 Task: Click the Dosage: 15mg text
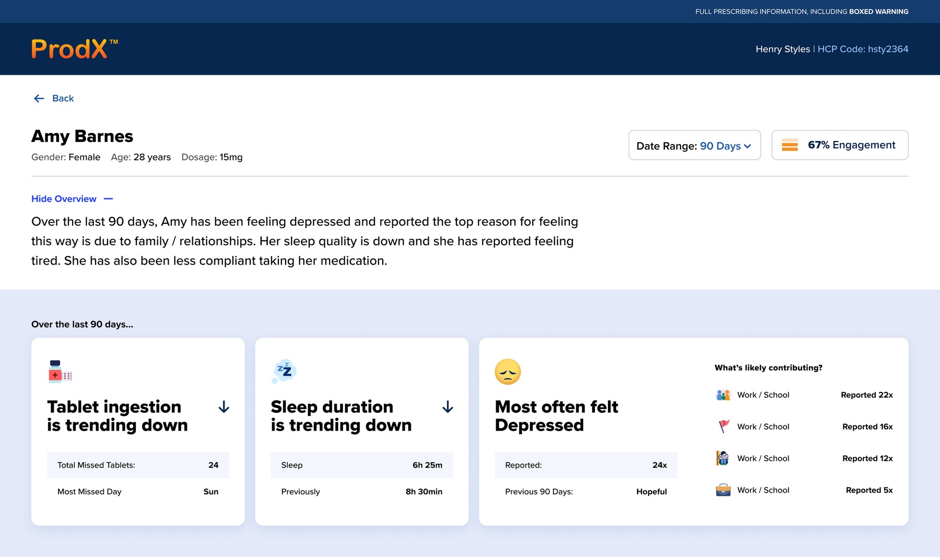(212, 157)
